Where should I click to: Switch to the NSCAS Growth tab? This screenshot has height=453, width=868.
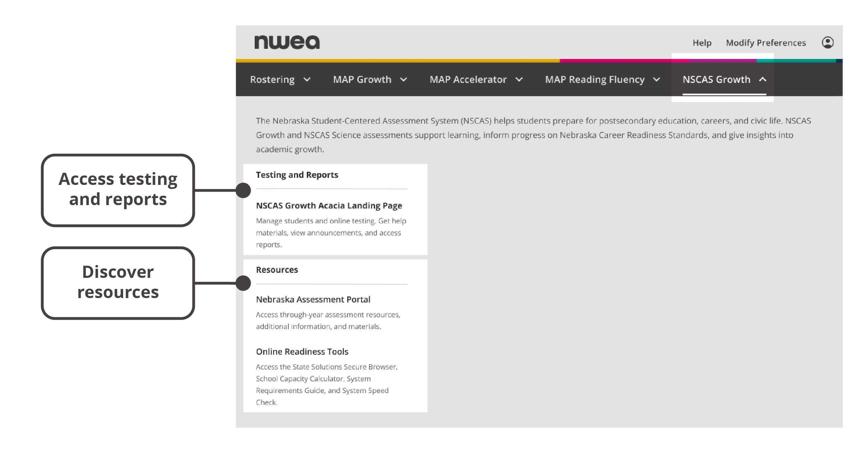pos(716,79)
